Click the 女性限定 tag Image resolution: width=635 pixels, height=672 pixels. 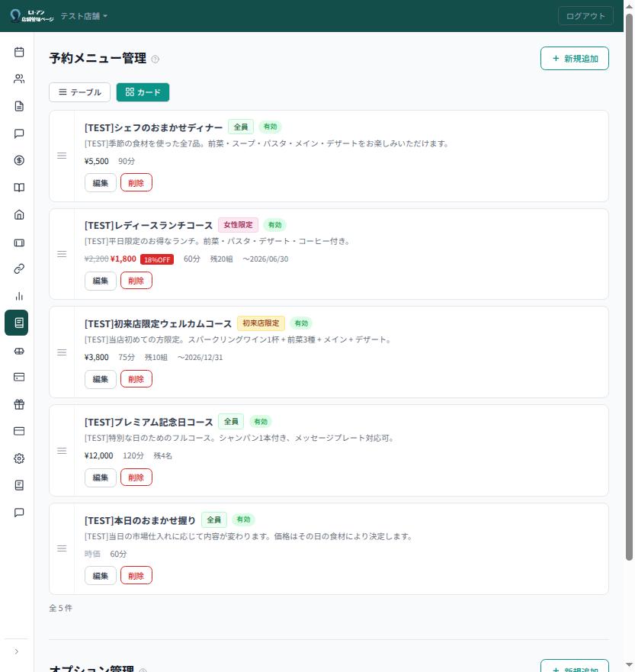(x=238, y=225)
